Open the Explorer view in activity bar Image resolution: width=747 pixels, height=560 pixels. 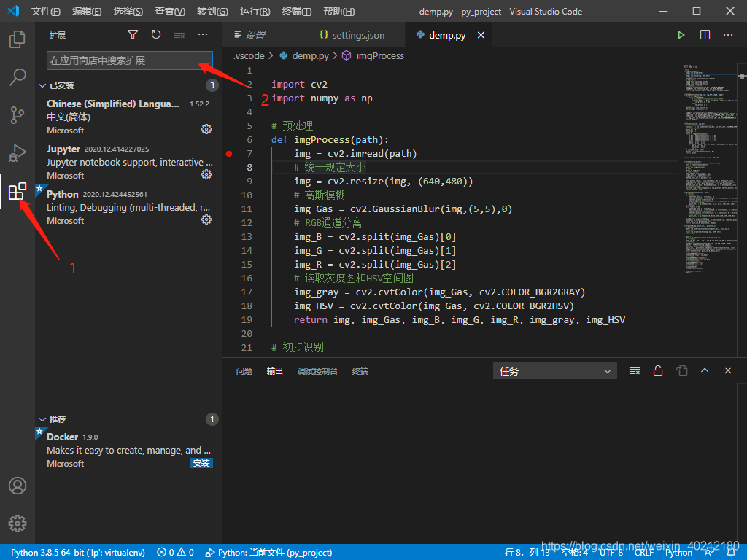pyautogui.click(x=18, y=39)
